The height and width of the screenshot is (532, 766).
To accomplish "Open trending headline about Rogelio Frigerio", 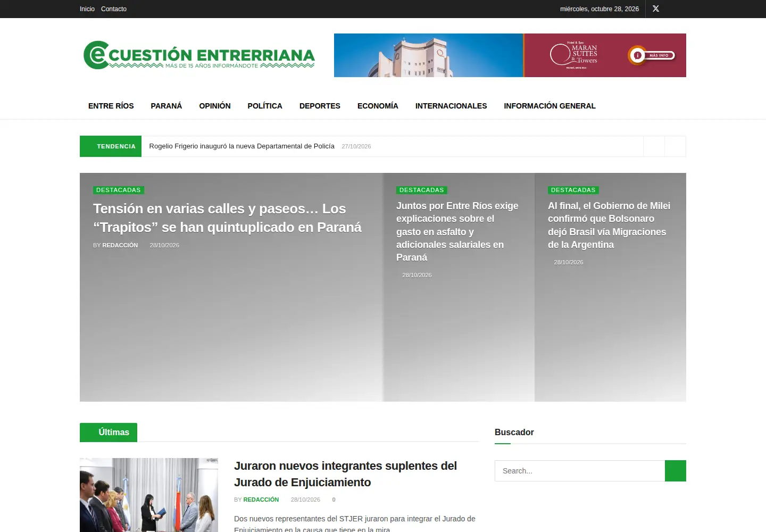I will [242, 146].
